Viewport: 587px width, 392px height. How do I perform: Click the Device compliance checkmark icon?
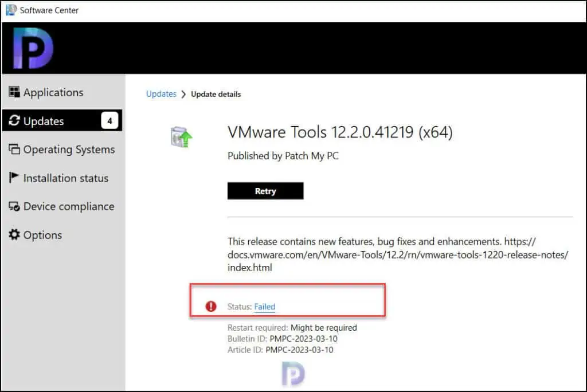click(x=14, y=206)
